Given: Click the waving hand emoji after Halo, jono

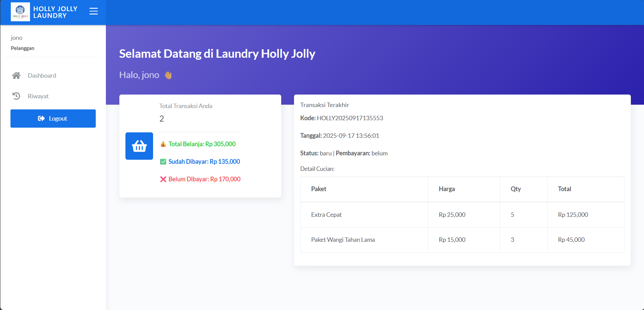Looking at the screenshot, I should coord(168,75).
